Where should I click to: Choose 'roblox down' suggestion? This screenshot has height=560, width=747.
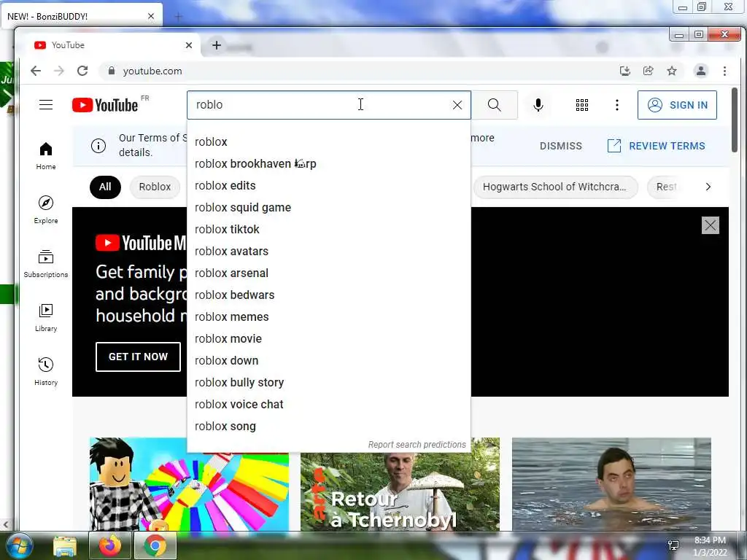[329, 361]
